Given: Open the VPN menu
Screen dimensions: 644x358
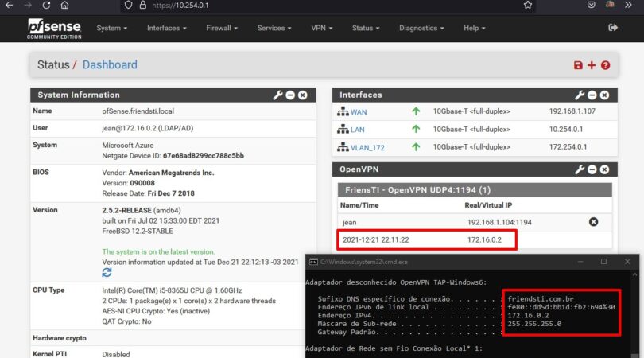Looking at the screenshot, I should pyautogui.click(x=322, y=28).
